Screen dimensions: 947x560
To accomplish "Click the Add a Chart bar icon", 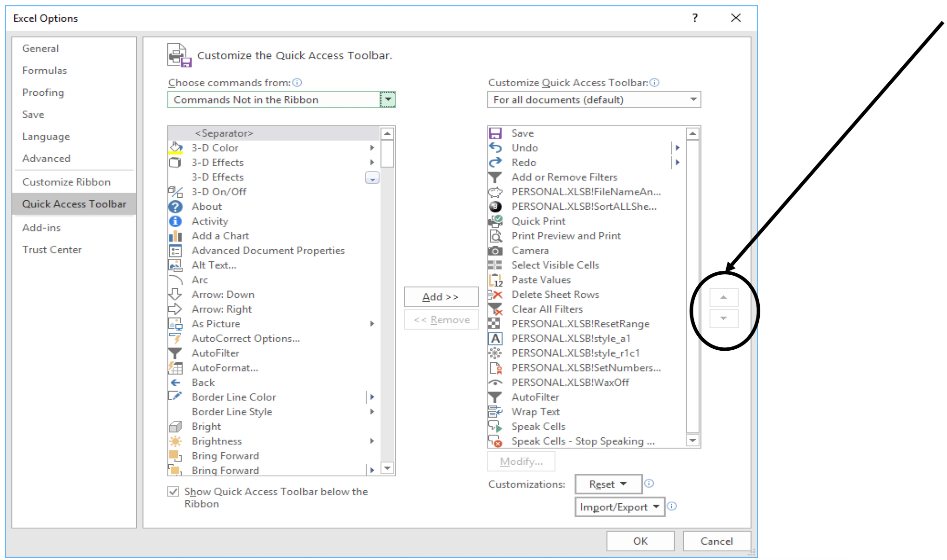I will [x=176, y=236].
